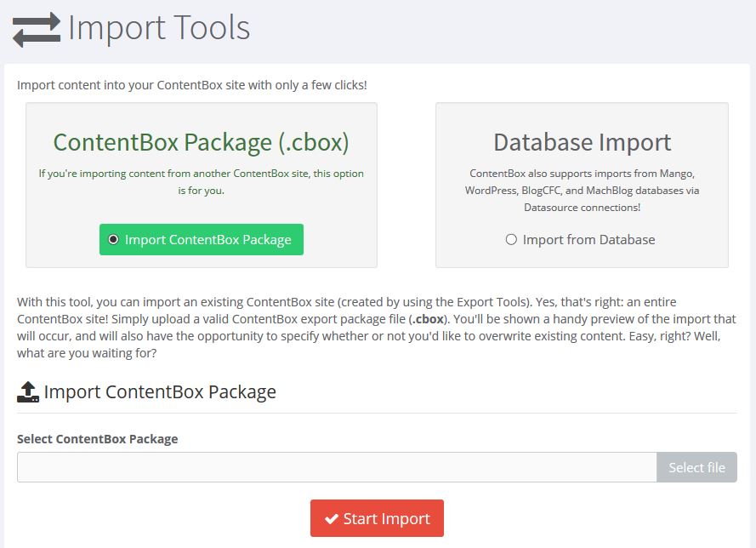Click the Import ContentBox Package section heading
This screenshot has width=756, height=548.
(x=160, y=392)
